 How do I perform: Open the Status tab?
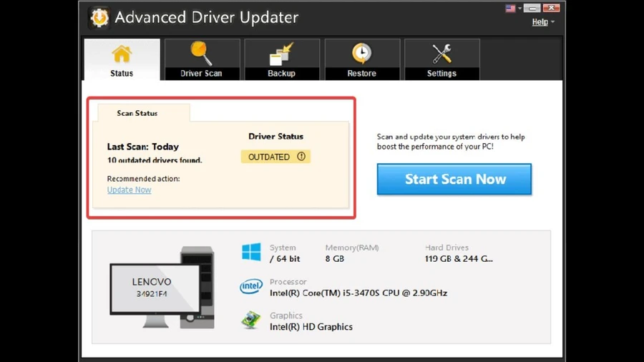(122, 59)
